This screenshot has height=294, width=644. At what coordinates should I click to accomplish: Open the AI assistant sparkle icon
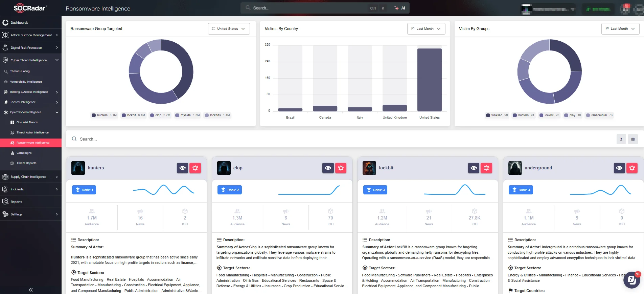coord(397,8)
